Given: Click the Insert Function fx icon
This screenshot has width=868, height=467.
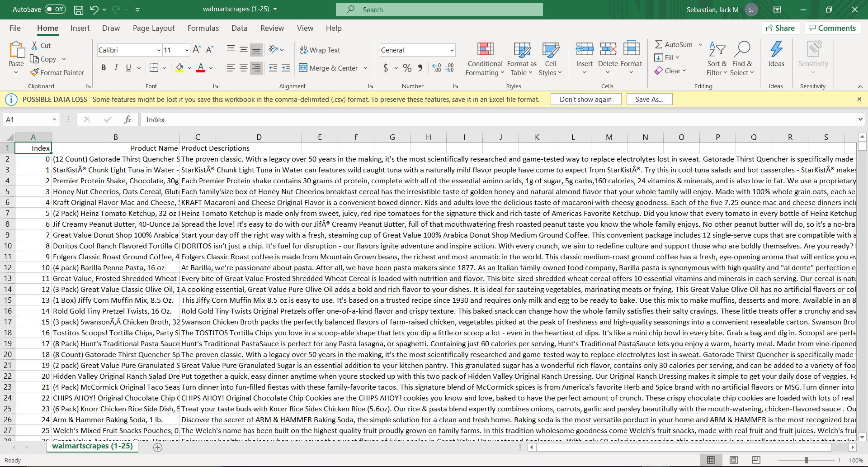Looking at the screenshot, I should (127, 119).
